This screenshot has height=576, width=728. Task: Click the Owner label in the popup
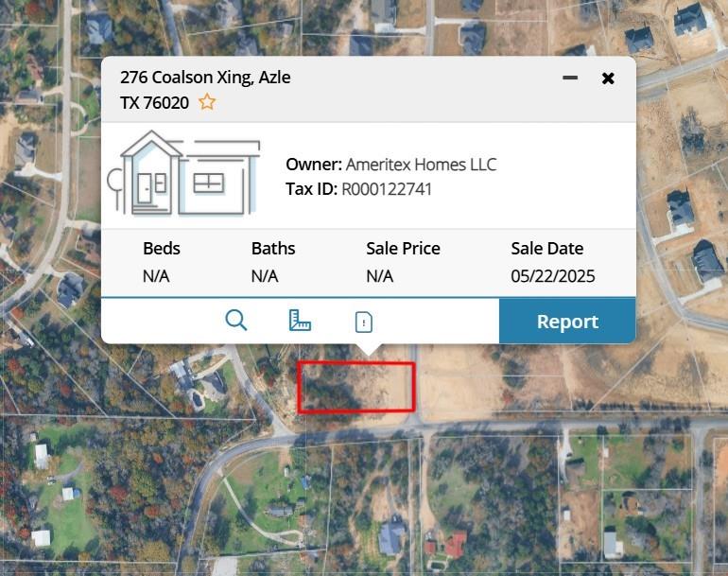click(313, 165)
